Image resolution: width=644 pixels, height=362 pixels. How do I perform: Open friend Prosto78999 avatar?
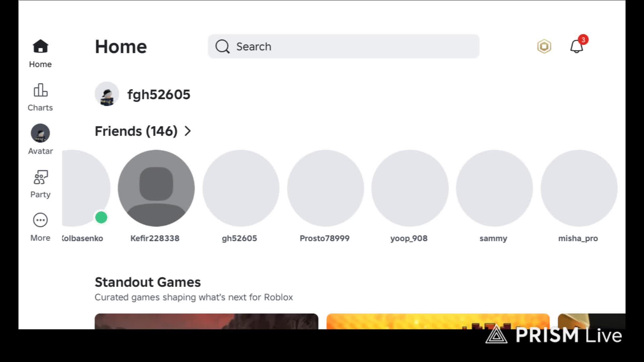[325, 188]
